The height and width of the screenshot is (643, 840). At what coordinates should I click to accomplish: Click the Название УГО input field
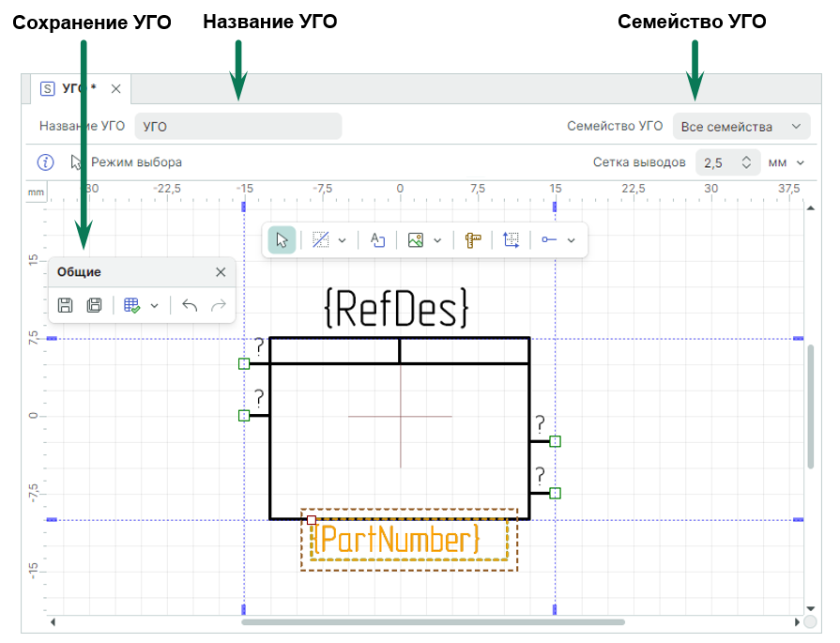238,127
